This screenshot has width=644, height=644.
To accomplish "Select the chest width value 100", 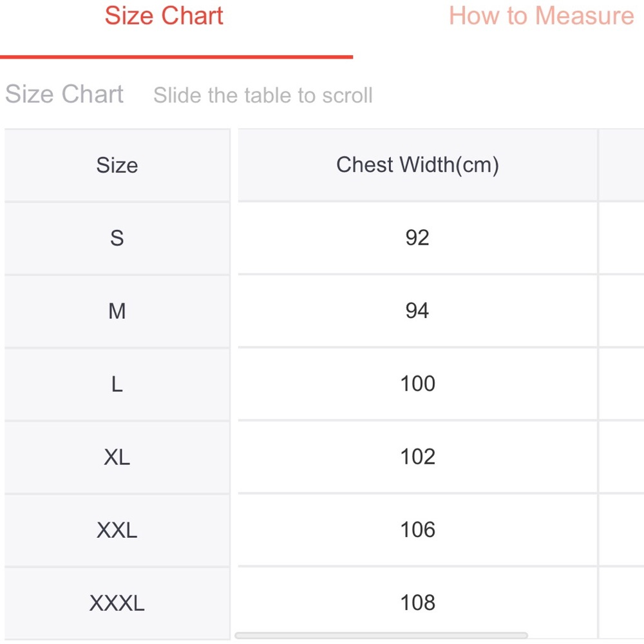I will coord(417,384).
